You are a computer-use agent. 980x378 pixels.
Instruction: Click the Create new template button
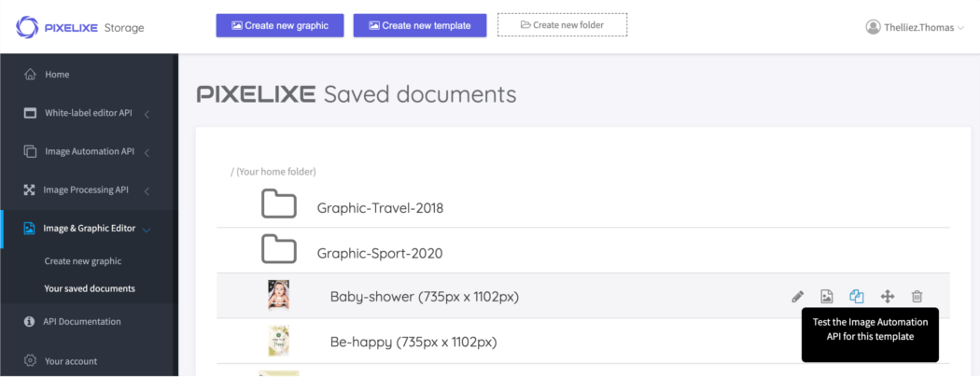click(420, 25)
